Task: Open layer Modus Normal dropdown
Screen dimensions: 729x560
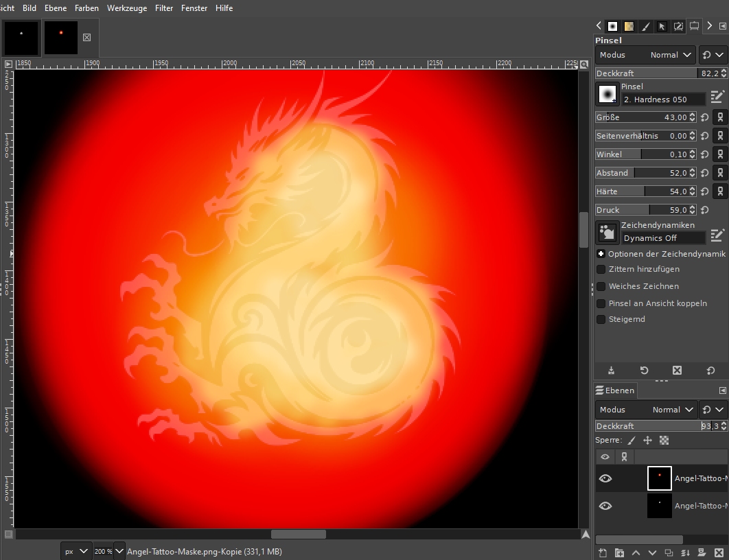Action: tap(646, 410)
